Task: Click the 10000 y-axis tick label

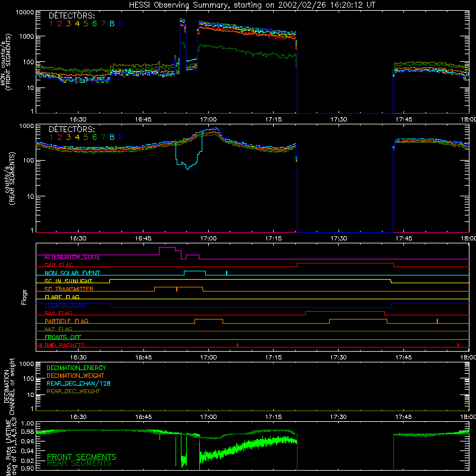Action: point(25,12)
